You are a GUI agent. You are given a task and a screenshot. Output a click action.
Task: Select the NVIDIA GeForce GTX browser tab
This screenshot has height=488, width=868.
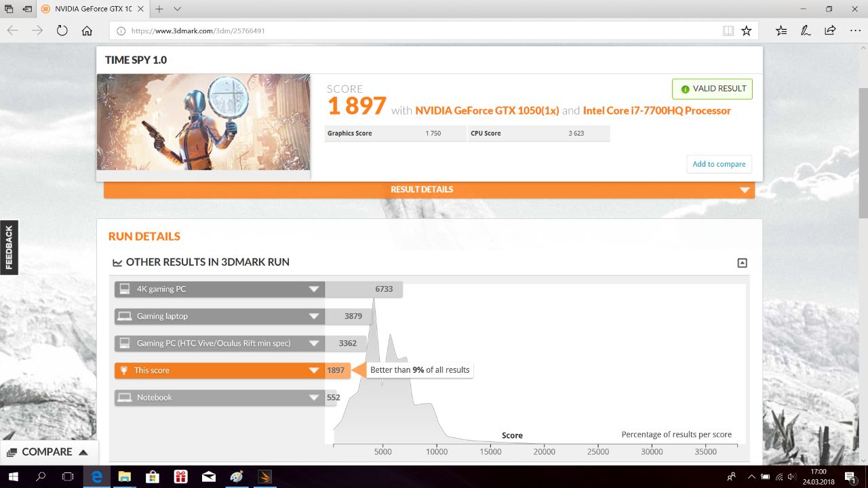[x=92, y=9]
